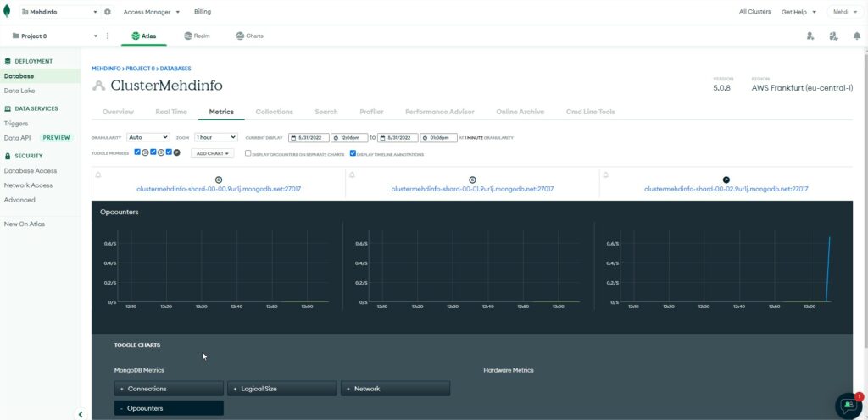Click alert bell for shard-00-02 member
868x420 pixels.
(x=605, y=174)
